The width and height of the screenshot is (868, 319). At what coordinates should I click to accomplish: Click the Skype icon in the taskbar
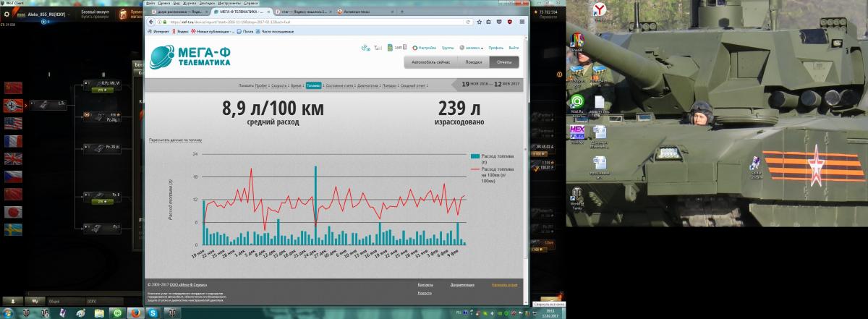pos(154,312)
